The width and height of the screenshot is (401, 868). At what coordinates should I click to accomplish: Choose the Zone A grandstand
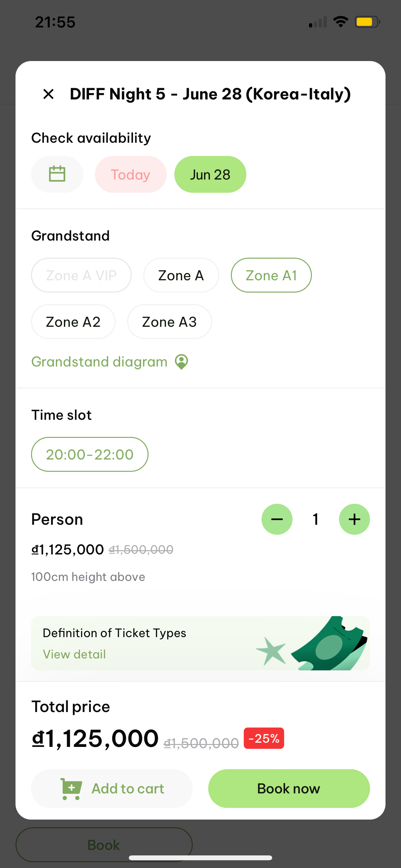pos(181,275)
